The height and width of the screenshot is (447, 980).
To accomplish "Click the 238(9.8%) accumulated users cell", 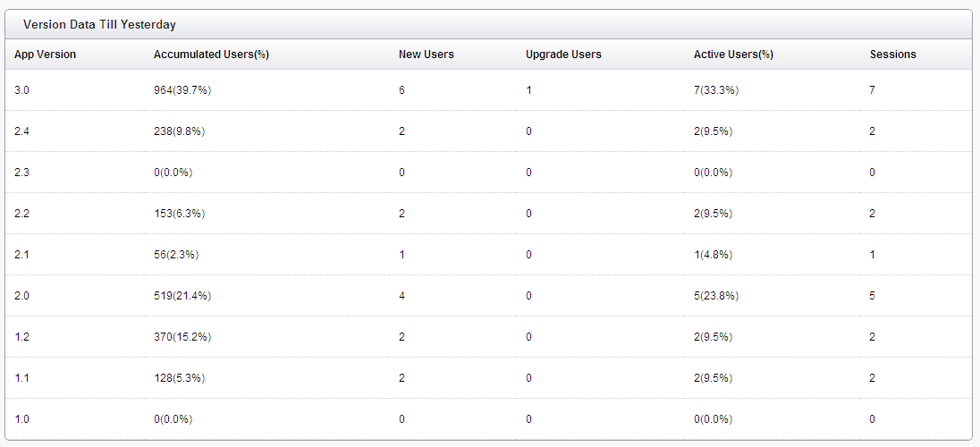I will tap(180, 131).
